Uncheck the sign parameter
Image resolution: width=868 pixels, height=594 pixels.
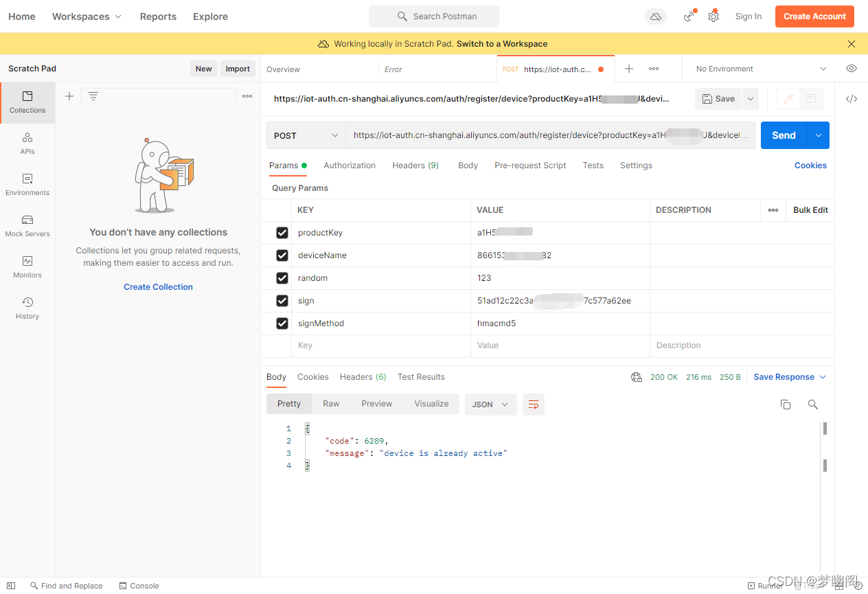click(x=282, y=301)
